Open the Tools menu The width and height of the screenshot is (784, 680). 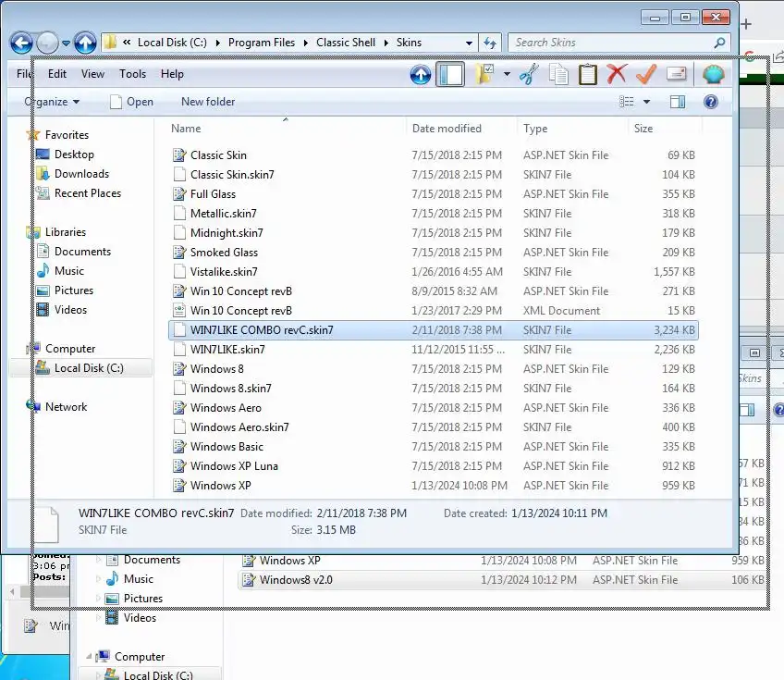132,74
